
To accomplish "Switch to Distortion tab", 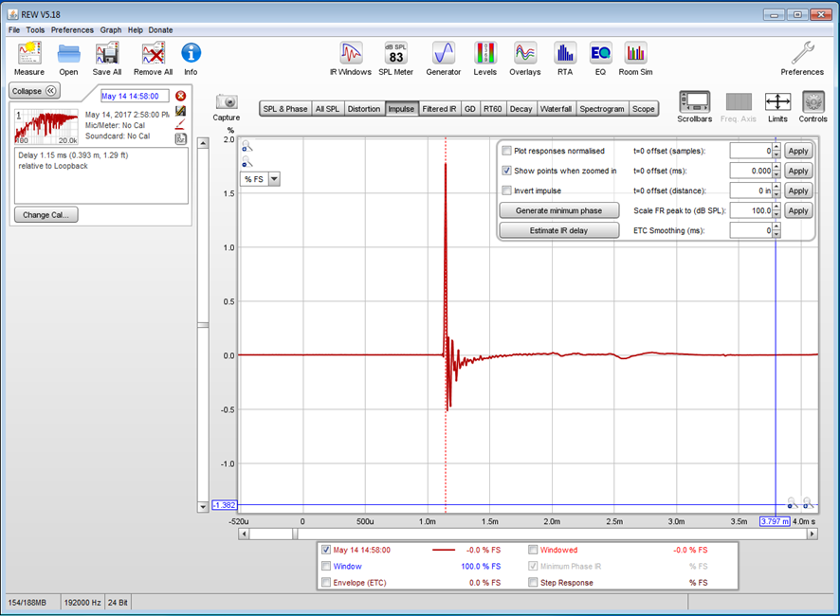I will tap(364, 109).
